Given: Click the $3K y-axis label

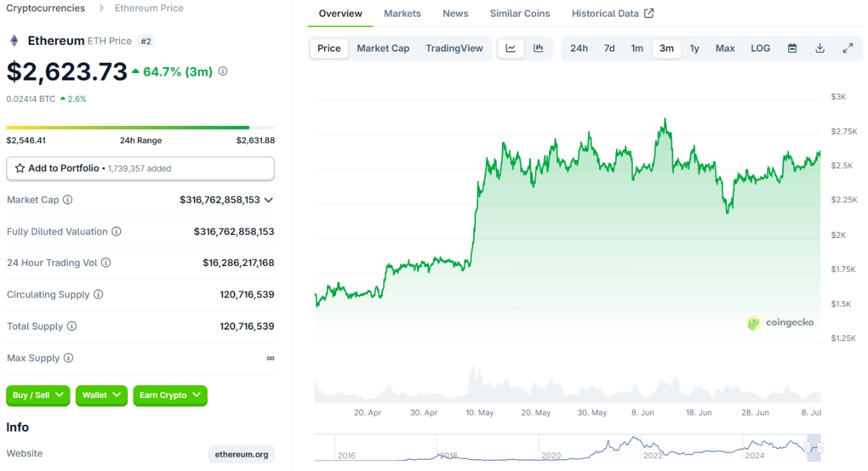Looking at the screenshot, I should tap(839, 96).
